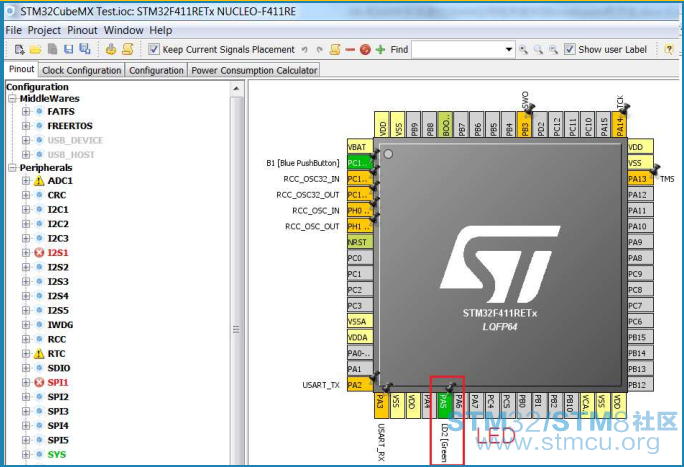Image resolution: width=684 pixels, height=467 pixels.
Task: Collapse the MiddleWares tree node
Action: point(12,99)
